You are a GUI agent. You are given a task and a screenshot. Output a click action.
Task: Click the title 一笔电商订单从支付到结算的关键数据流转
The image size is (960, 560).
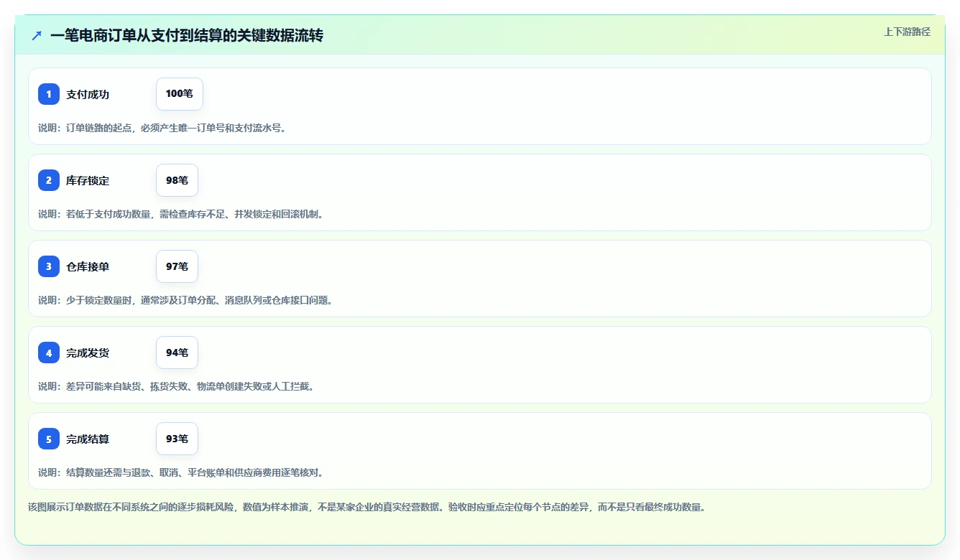point(187,35)
